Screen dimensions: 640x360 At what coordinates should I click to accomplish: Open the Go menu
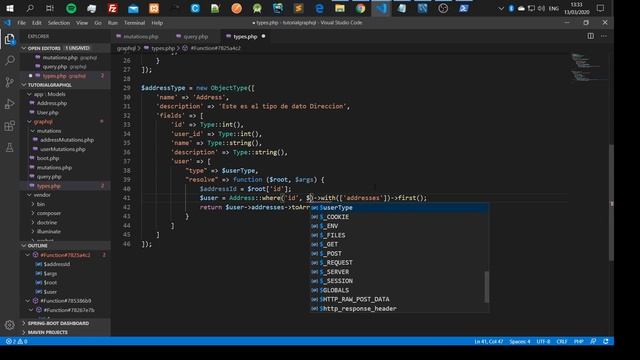[x=98, y=23]
